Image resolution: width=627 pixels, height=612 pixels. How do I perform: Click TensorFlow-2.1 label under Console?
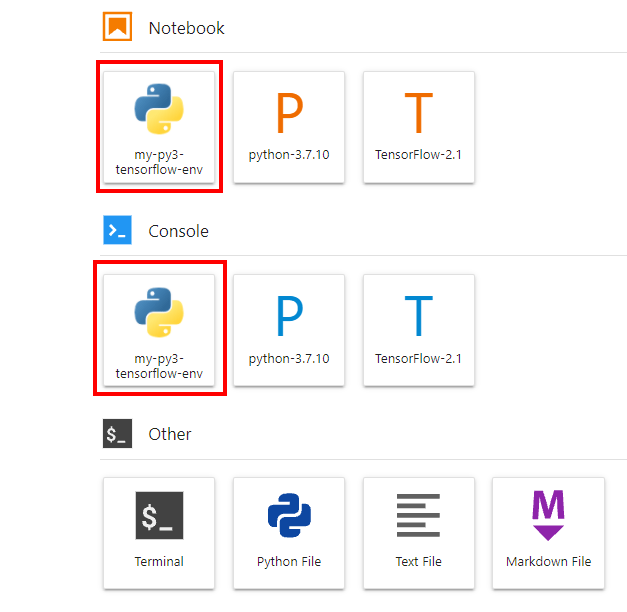pos(418,358)
